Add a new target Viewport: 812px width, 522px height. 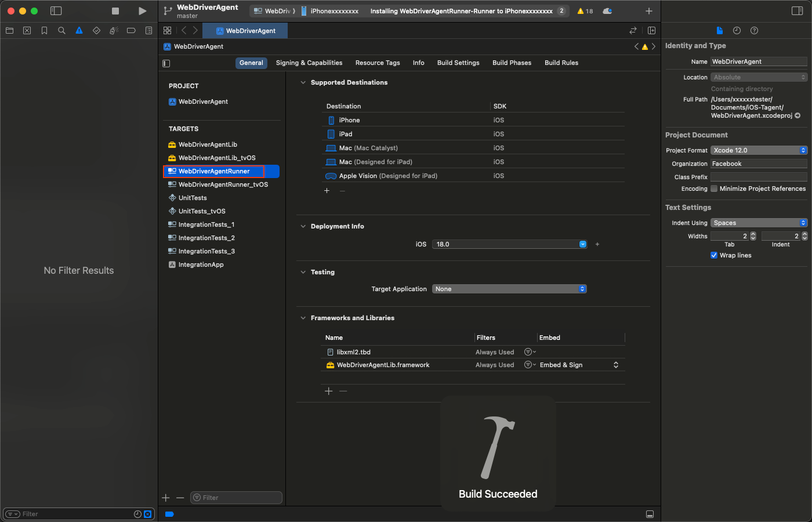tap(166, 498)
